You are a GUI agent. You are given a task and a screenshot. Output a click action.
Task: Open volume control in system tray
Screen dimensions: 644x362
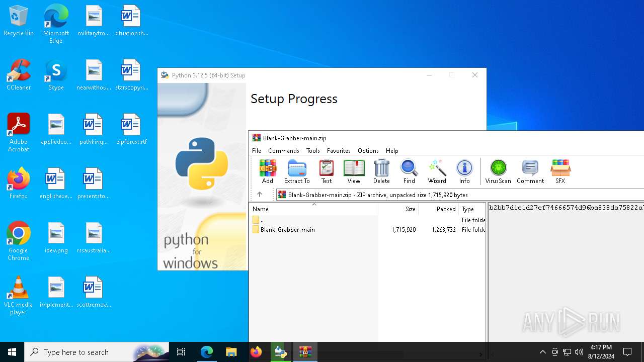click(x=579, y=352)
